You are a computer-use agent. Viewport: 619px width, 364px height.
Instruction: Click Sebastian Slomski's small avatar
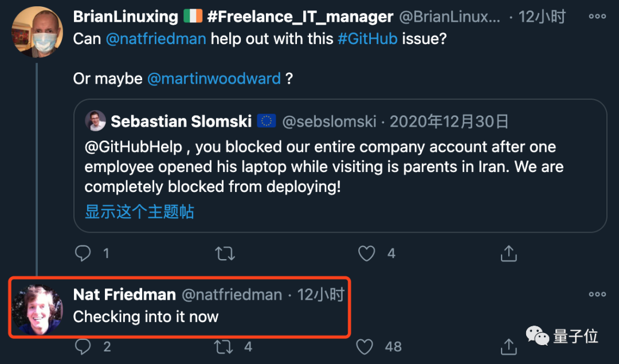pos(96,121)
